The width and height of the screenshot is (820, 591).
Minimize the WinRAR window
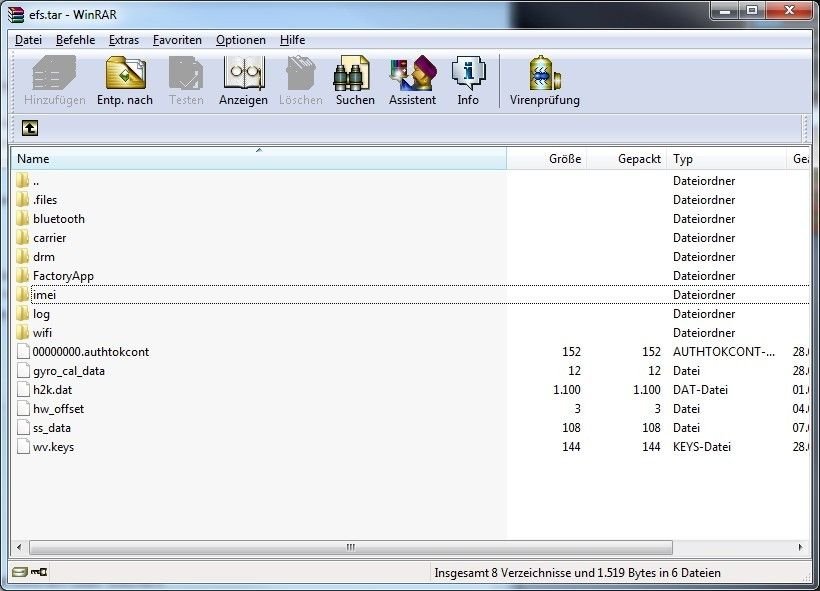click(725, 10)
